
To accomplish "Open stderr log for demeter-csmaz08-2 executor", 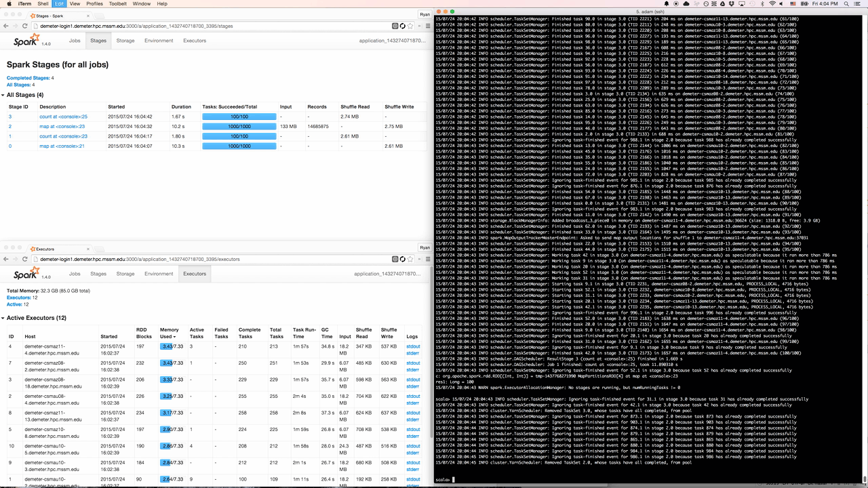I will tap(413, 369).
